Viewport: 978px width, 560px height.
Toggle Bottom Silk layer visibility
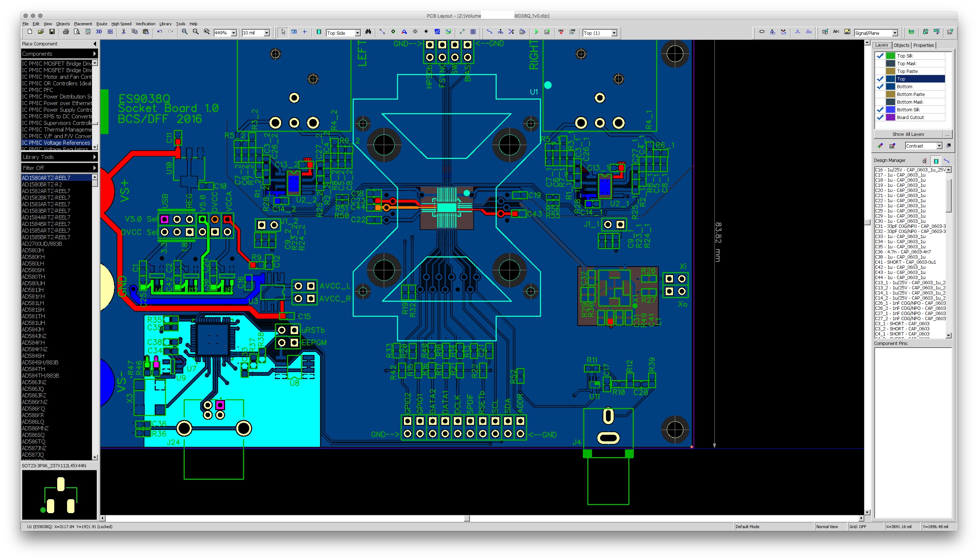pos(880,110)
